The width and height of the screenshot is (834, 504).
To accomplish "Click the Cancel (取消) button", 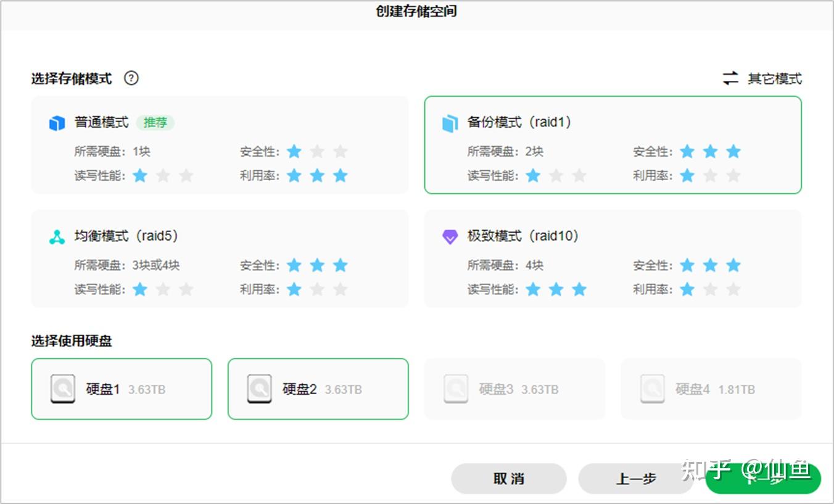I will tap(508, 479).
